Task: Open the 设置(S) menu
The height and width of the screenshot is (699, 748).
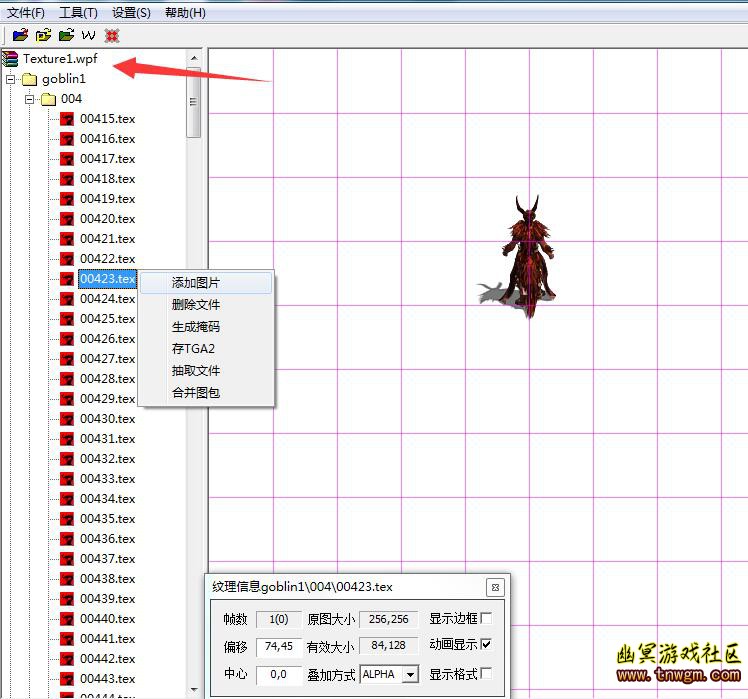Action: coord(131,13)
